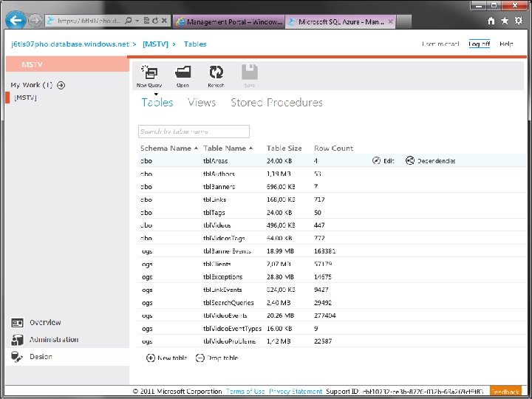The width and height of the screenshot is (532, 399).
Task: Sort by Table Name column arrow
Action: [x=250, y=149]
